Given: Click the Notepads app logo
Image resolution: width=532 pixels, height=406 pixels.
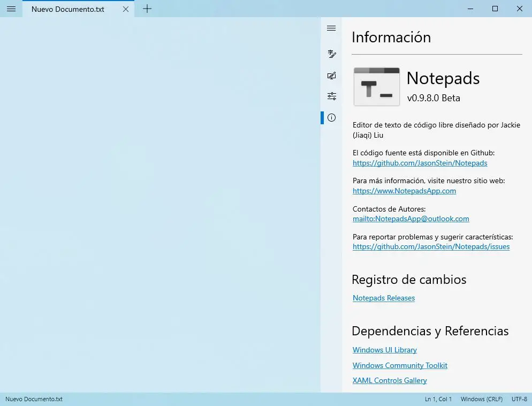Looking at the screenshot, I should 376,87.
